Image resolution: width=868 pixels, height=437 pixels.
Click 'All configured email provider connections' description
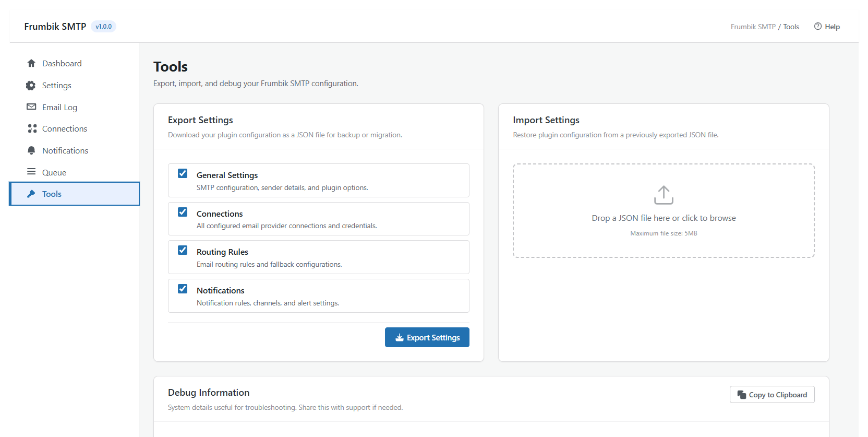pos(286,226)
